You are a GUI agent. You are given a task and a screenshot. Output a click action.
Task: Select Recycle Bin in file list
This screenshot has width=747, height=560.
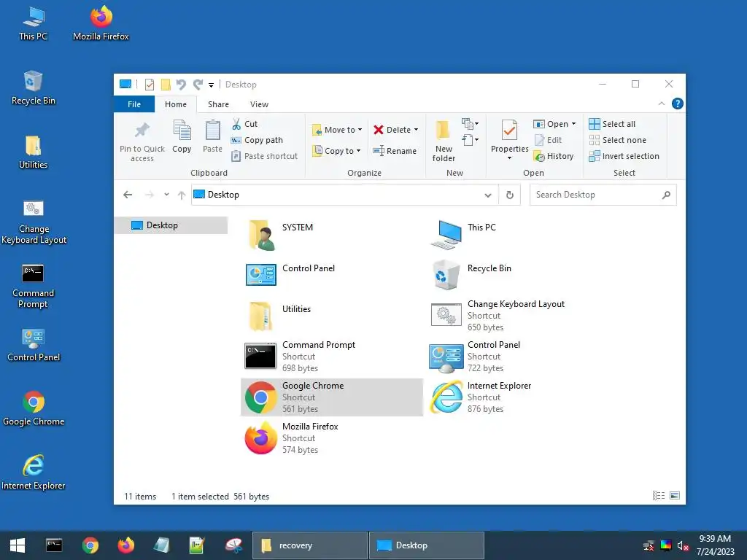tap(517, 275)
